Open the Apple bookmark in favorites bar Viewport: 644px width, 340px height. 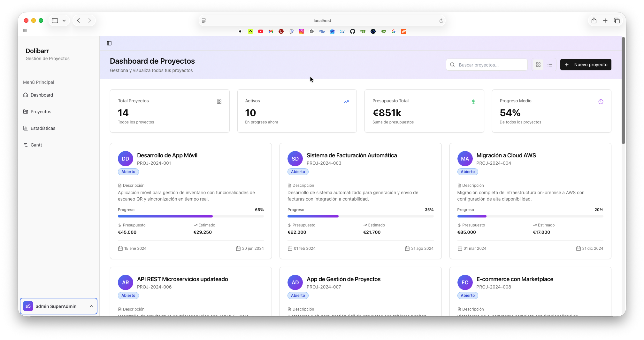coord(240,31)
